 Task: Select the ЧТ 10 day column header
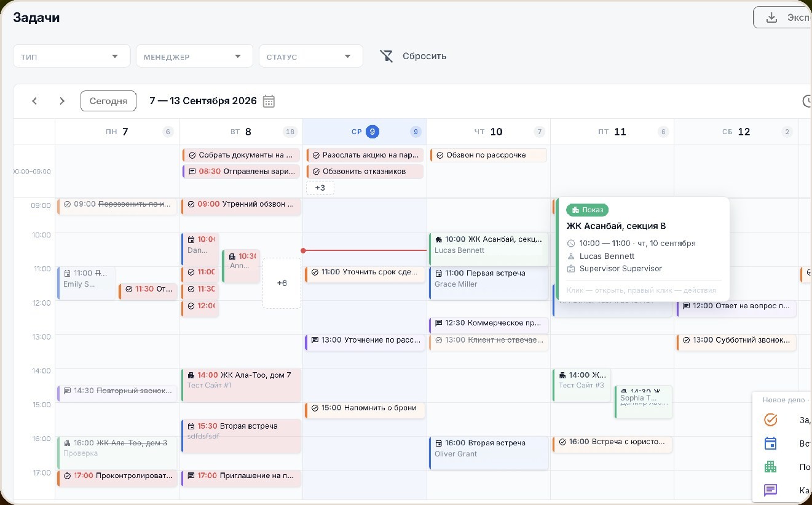(x=489, y=132)
